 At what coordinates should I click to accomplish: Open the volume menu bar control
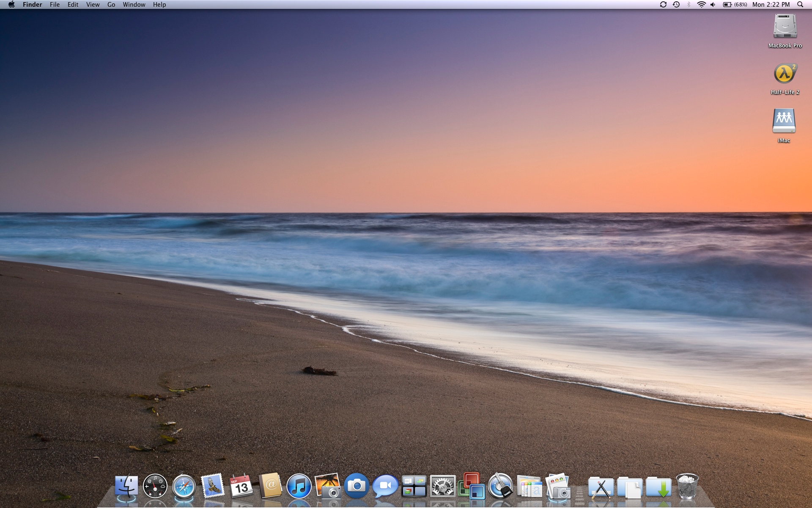713,5
